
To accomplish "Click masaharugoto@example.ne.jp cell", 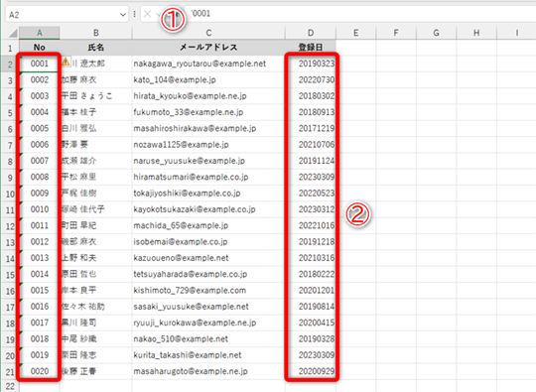I will (x=208, y=371).
